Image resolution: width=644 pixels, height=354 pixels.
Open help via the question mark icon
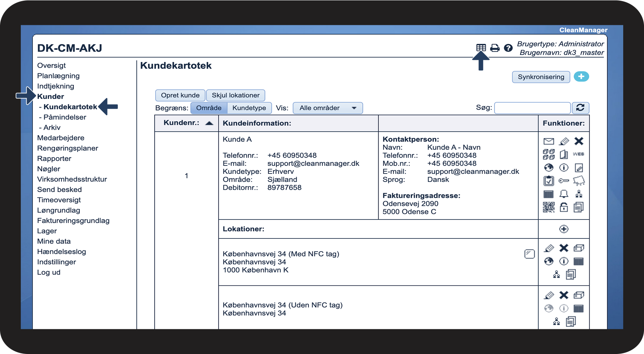tap(508, 48)
